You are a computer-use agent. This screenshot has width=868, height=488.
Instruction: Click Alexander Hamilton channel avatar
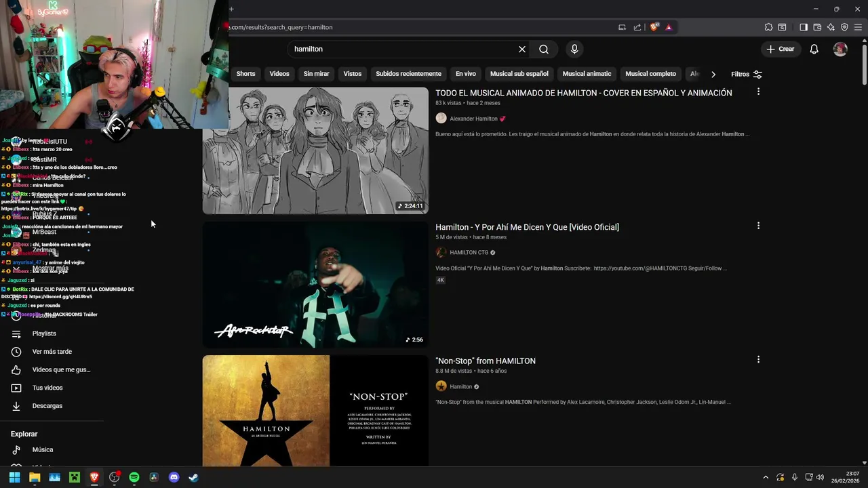tap(441, 119)
